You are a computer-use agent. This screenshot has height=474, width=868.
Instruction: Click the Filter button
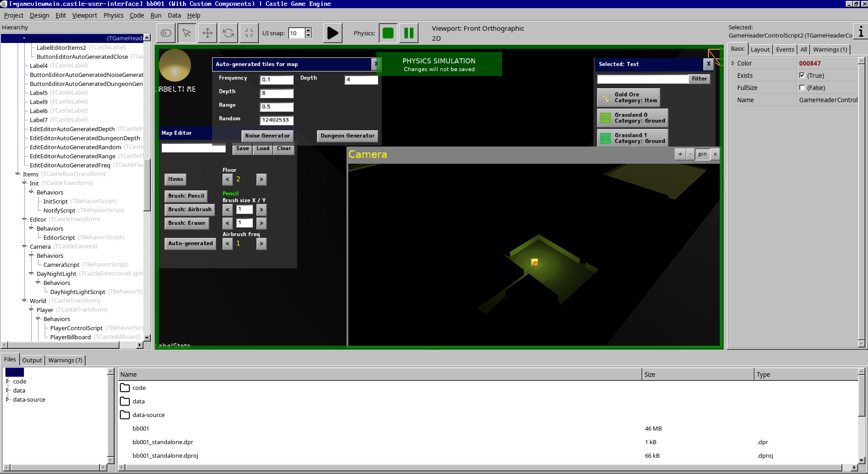699,79
